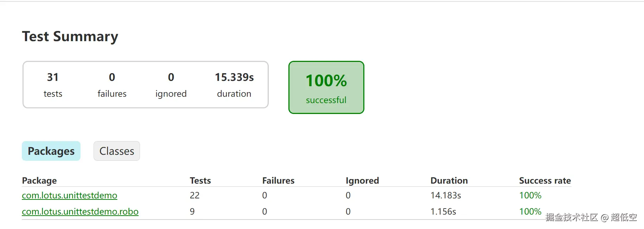
Task: Click the 15.339s duration counter
Action: point(234,84)
